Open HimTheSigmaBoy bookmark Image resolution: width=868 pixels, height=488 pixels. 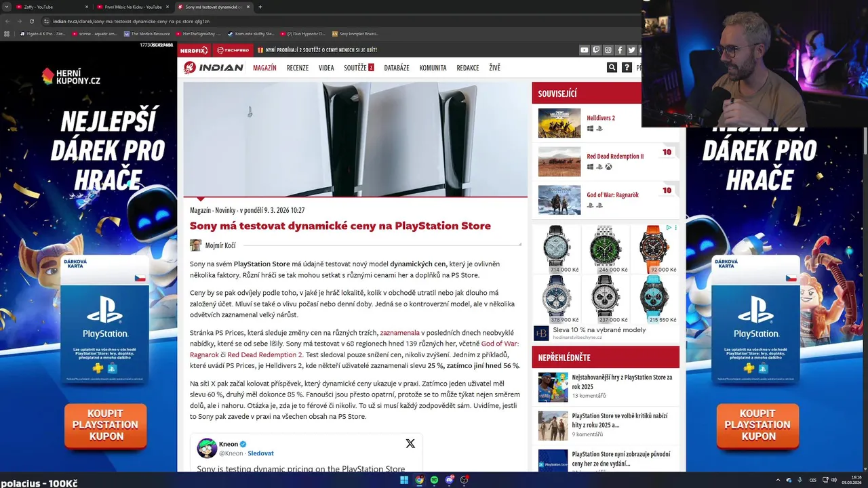click(198, 33)
